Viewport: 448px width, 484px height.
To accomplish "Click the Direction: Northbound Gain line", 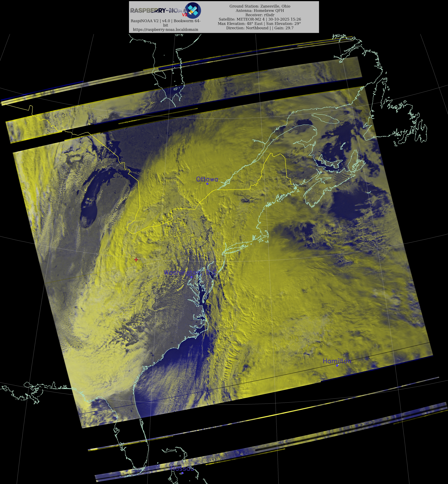I will pos(260,28).
